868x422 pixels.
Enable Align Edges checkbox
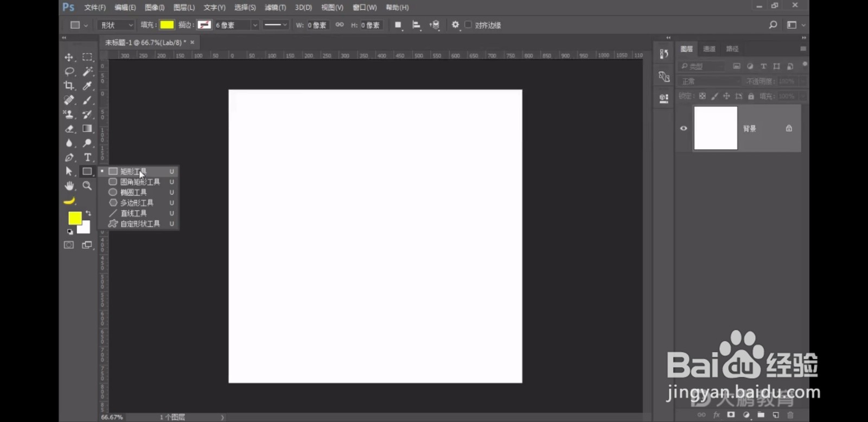(468, 25)
